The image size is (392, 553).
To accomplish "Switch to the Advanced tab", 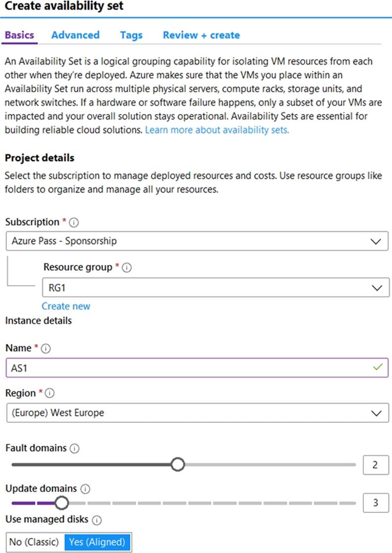I will 75,35.
